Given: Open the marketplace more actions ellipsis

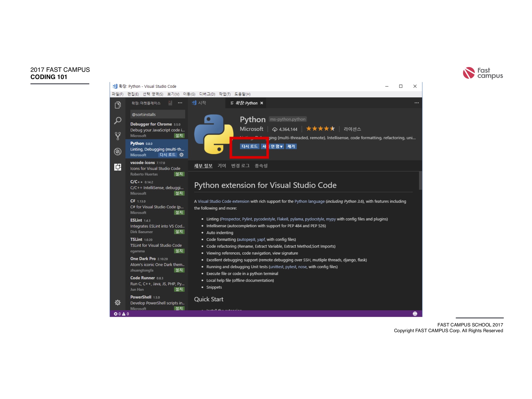Looking at the screenshot, I should coord(180,103).
